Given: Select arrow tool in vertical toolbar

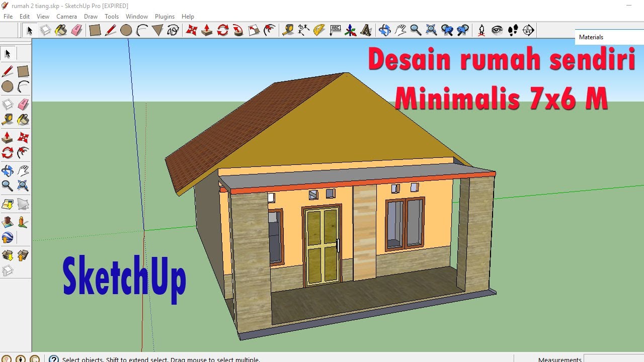Looking at the screenshot, I should pos(8,53).
